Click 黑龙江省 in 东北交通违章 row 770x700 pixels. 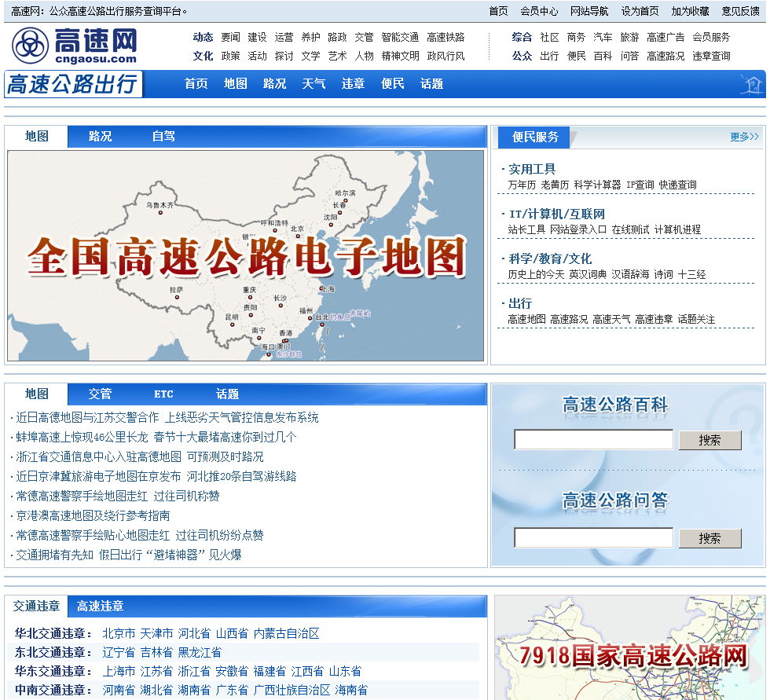click(x=200, y=653)
